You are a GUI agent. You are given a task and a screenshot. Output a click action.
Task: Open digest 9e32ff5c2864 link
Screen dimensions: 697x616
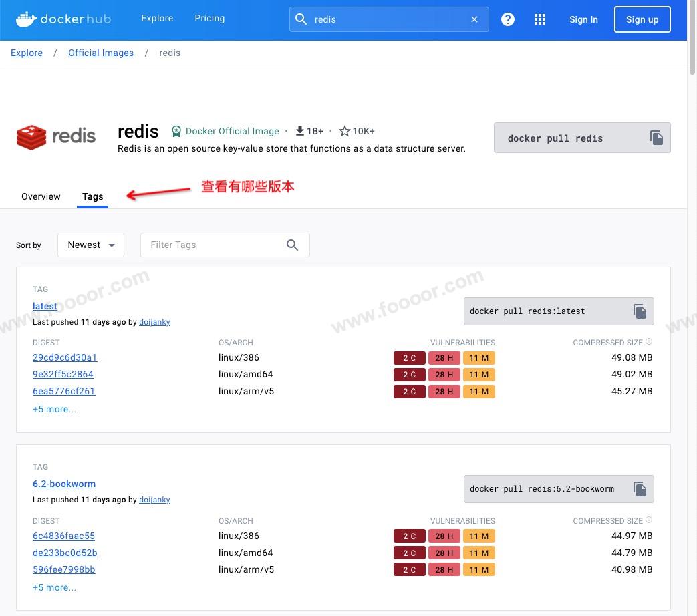coord(63,374)
